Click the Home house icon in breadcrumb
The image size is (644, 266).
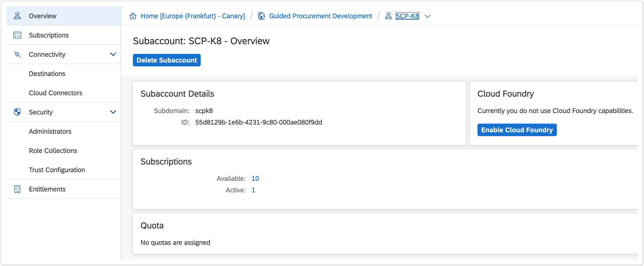(x=133, y=16)
